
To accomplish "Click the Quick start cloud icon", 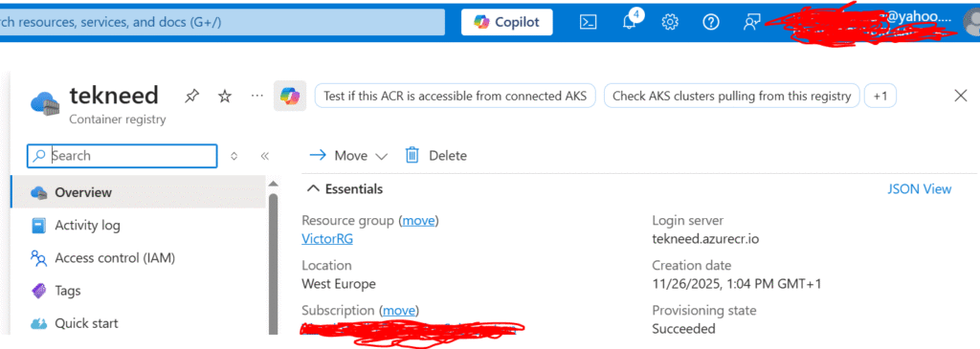I will point(38,323).
